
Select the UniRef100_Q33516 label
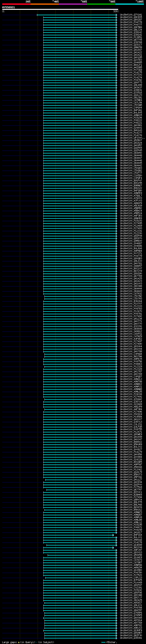pos(131,93)
